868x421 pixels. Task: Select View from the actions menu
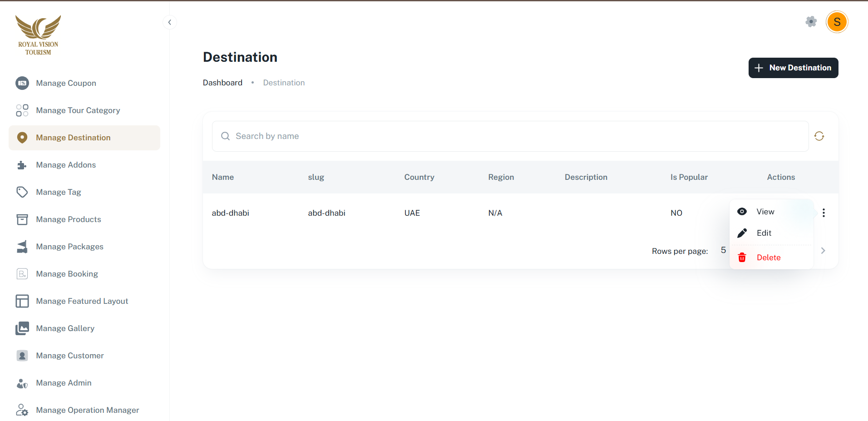[765, 212]
